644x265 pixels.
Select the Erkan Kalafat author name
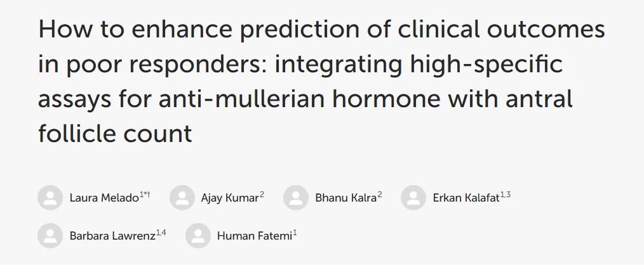coord(466,198)
